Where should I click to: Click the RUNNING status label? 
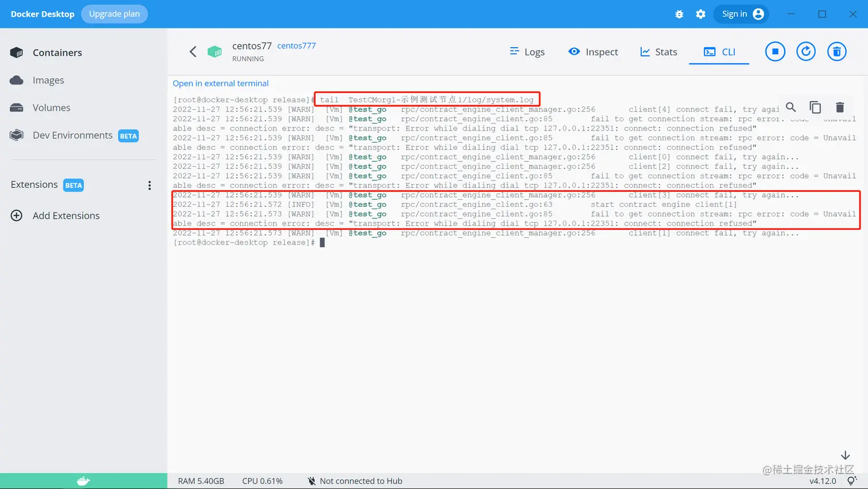pos(248,59)
